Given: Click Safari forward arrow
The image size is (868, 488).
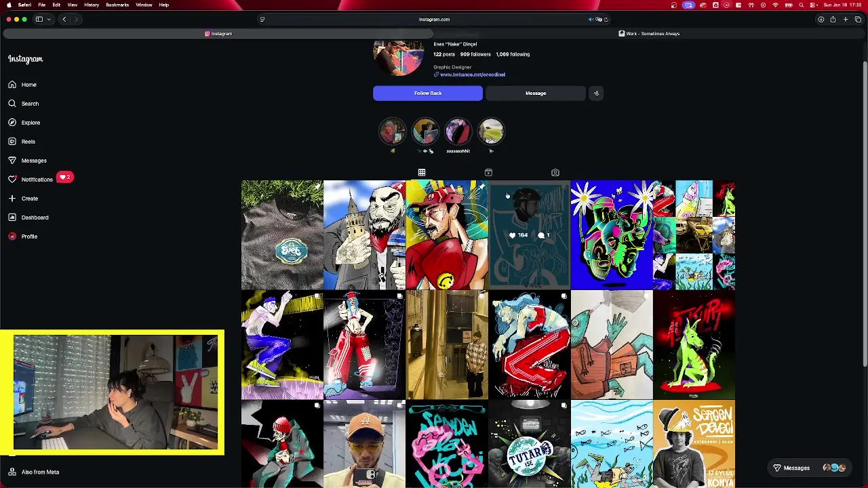Looking at the screenshot, I should (77, 19).
